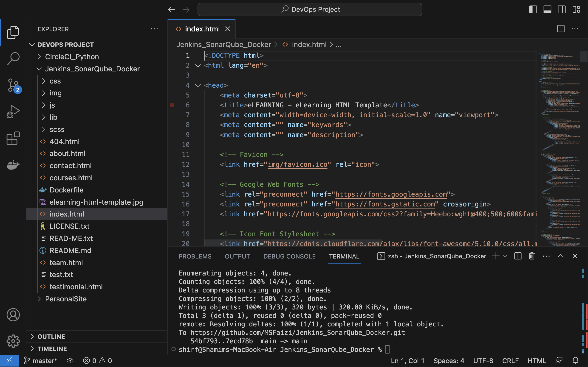Image resolution: width=588 pixels, height=367 pixels.
Task: Open the Manage gear menu
Action: click(x=13, y=341)
